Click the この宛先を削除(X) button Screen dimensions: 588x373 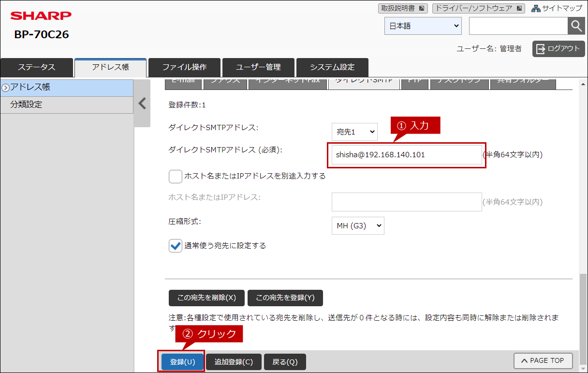[206, 298]
